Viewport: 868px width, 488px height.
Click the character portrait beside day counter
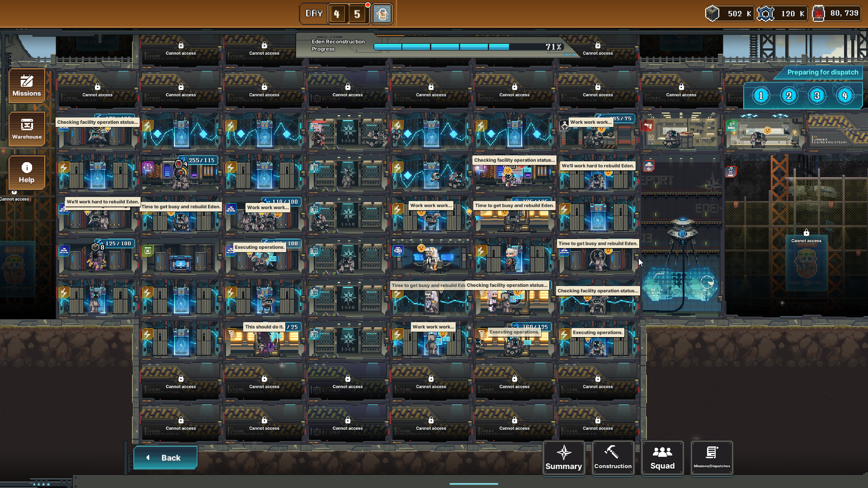click(382, 14)
